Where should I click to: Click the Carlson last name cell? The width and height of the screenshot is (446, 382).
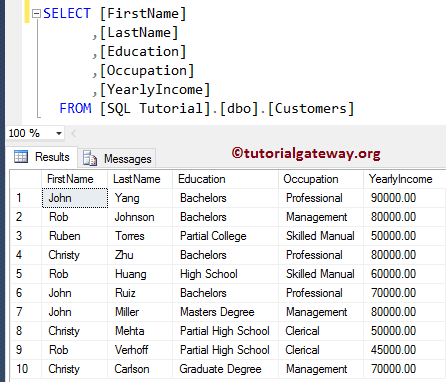pyautogui.click(x=140, y=369)
